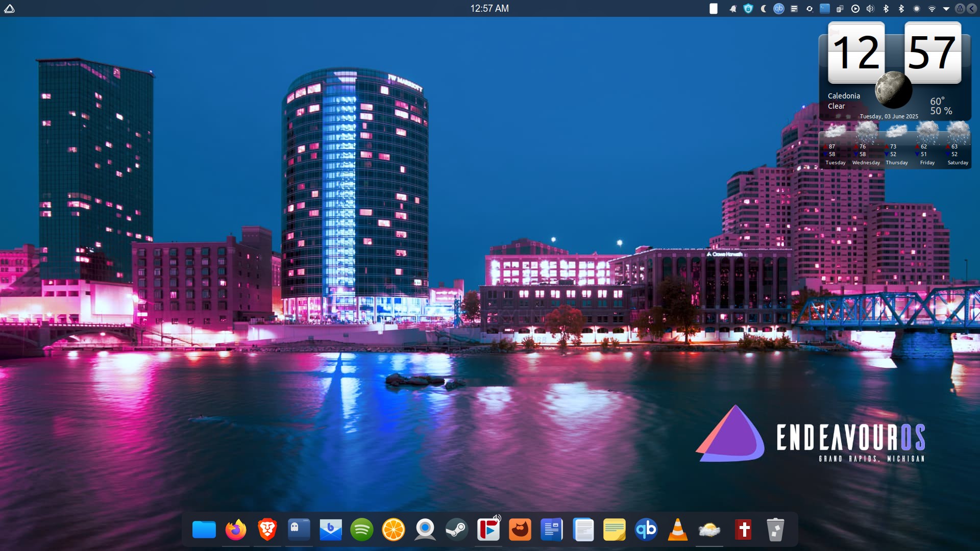Open the orange bearded face app in dock
Image resolution: width=980 pixels, height=551 pixels.
click(520, 530)
